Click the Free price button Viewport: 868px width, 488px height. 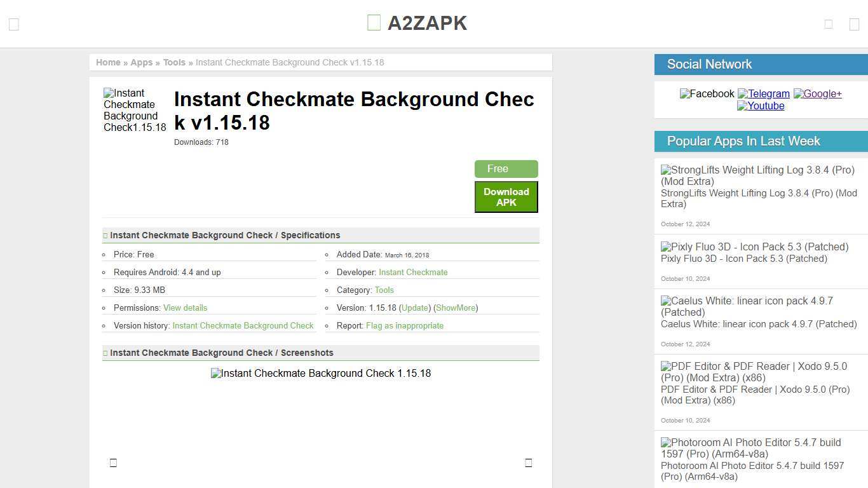tap(506, 168)
